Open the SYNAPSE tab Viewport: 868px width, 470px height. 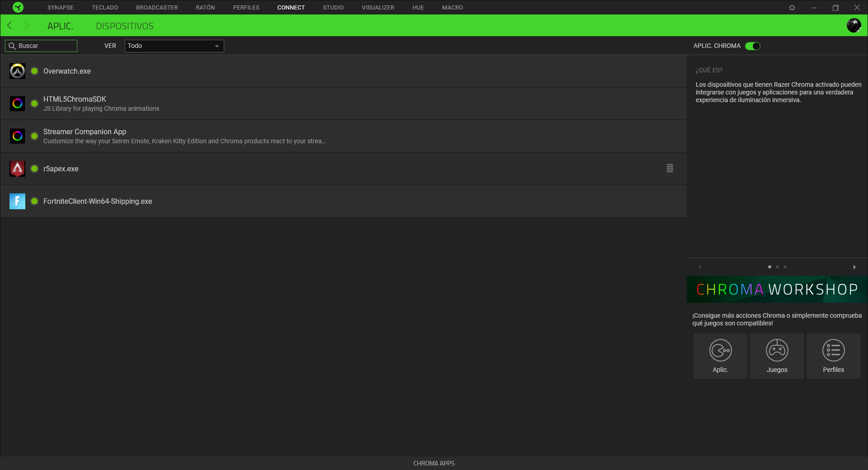tap(61, 8)
